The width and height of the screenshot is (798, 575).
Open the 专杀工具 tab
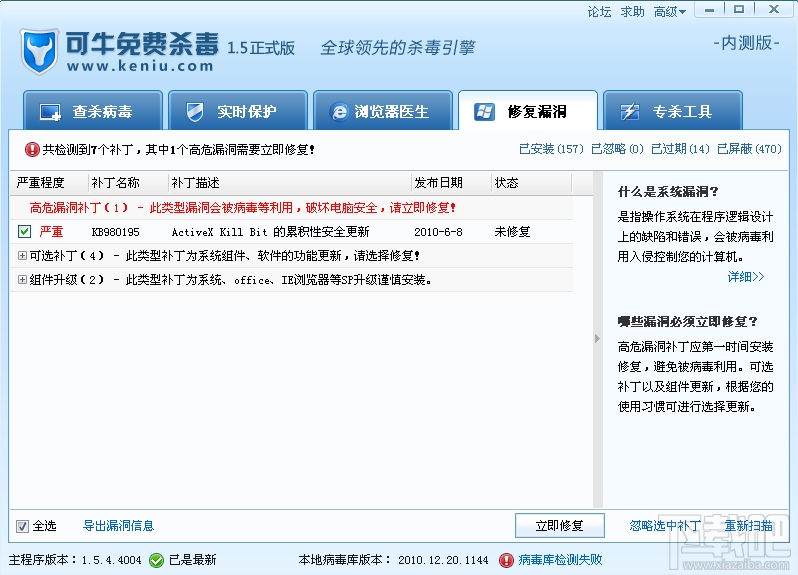tap(673, 110)
